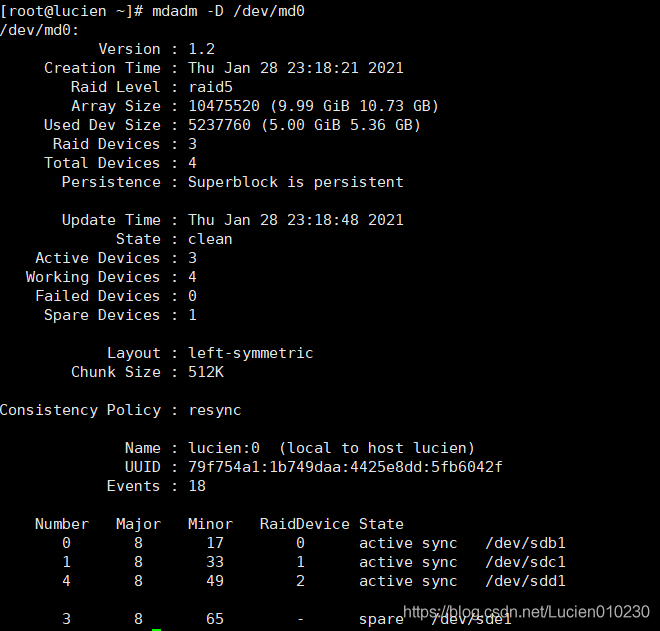Click the Minor number '33'
This screenshot has height=631, width=660.
(x=215, y=562)
